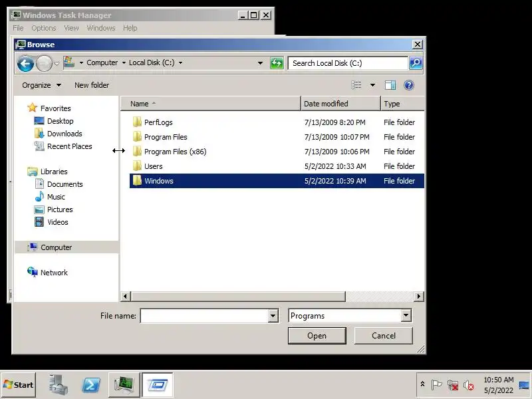This screenshot has height=399, width=532.
Task: Open Server Manager from the taskbar
Action: [59, 385]
